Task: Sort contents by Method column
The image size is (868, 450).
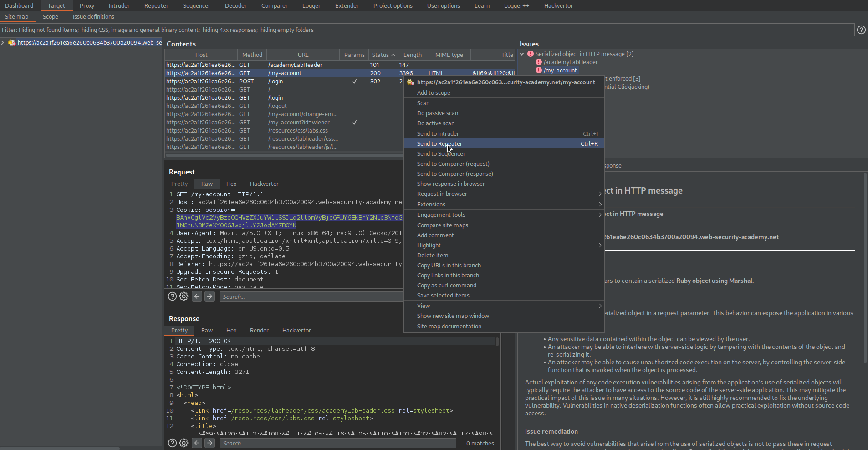Action: pyautogui.click(x=252, y=55)
